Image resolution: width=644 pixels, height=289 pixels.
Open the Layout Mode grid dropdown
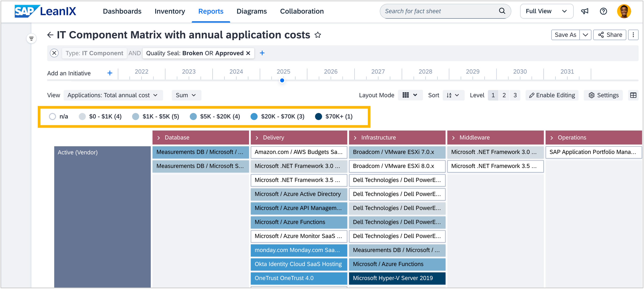click(x=410, y=95)
